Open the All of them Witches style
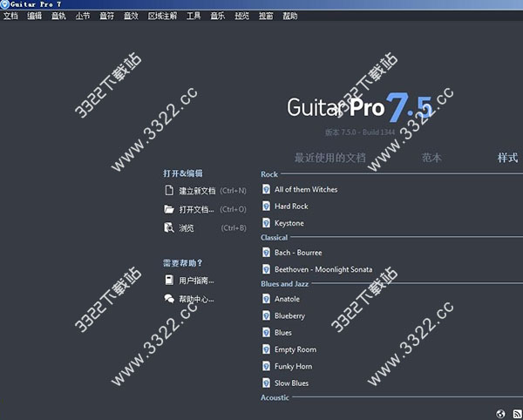The width and height of the screenshot is (523, 420). (x=306, y=189)
